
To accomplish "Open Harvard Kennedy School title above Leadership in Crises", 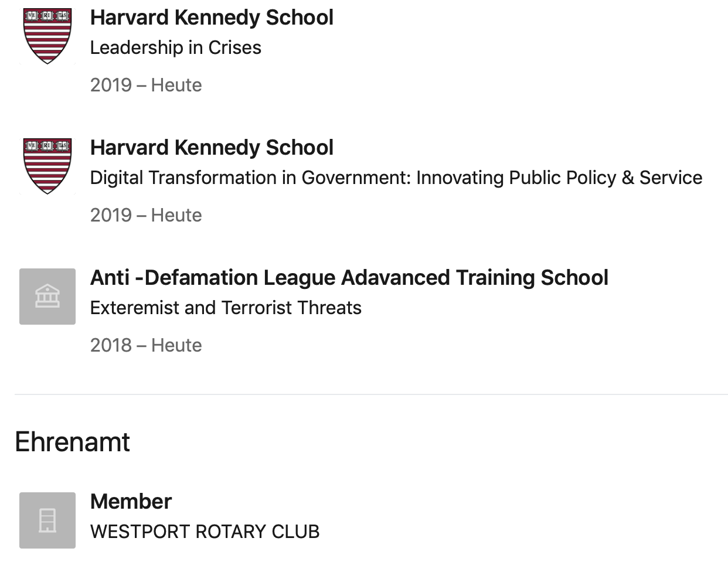I will 212,18.
